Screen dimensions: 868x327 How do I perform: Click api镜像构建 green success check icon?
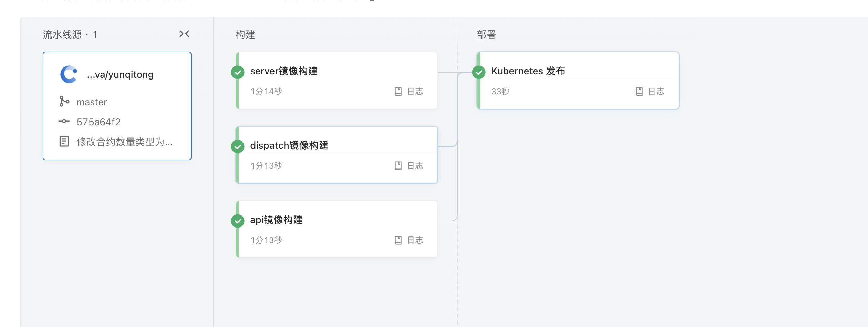pos(238,221)
